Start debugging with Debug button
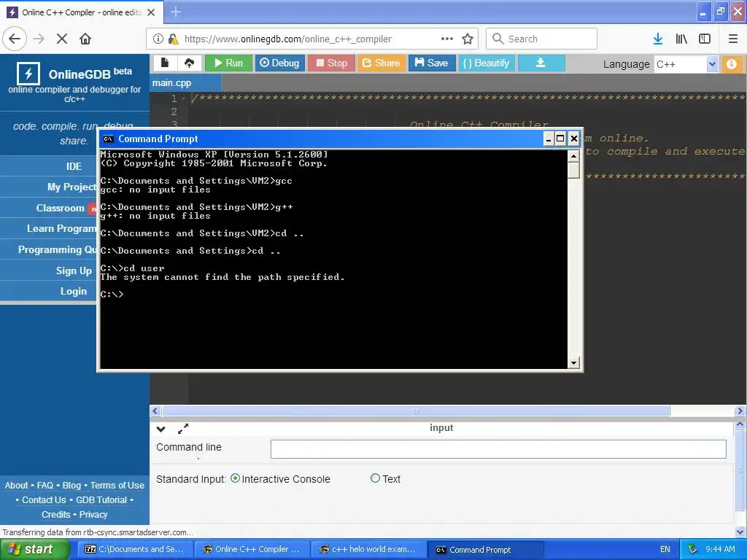The width and height of the screenshot is (747, 560). [x=279, y=63]
